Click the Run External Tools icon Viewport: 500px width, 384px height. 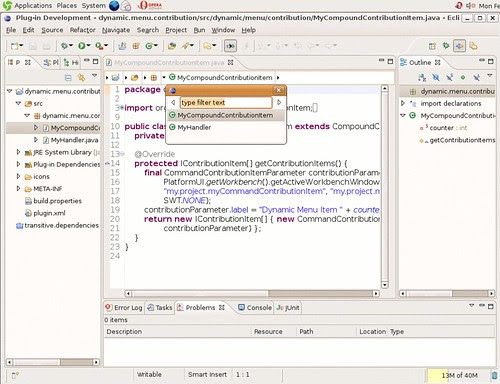pyautogui.click(x=99, y=46)
